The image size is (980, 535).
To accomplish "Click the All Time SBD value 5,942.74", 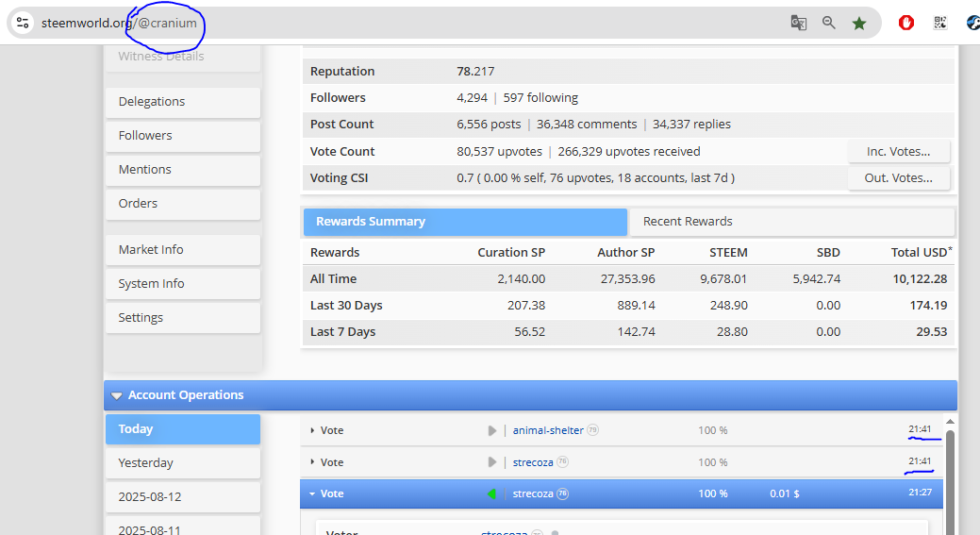I will [x=817, y=279].
